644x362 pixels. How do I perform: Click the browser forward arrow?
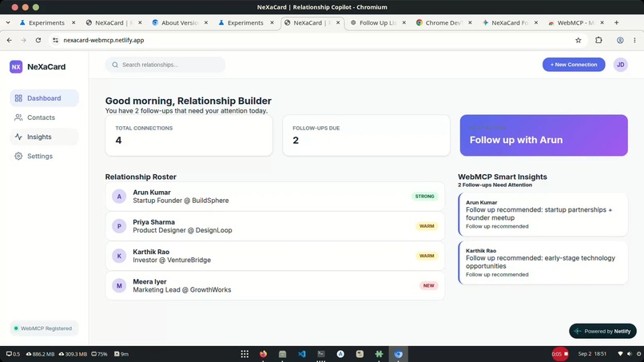coord(23,40)
